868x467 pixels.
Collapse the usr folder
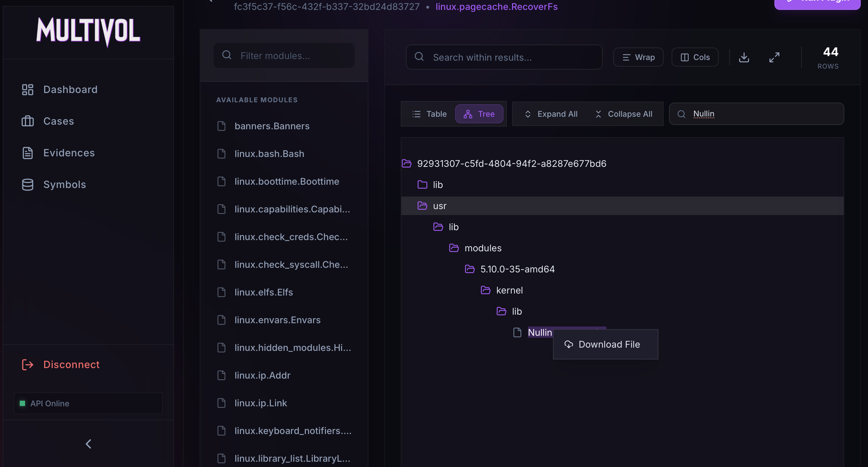pyautogui.click(x=439, y=206)
